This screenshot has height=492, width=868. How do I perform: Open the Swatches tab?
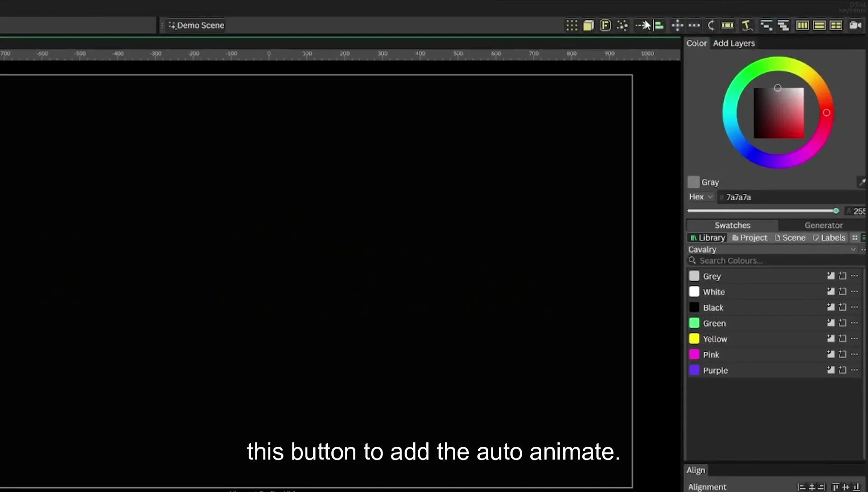(732, 225)
